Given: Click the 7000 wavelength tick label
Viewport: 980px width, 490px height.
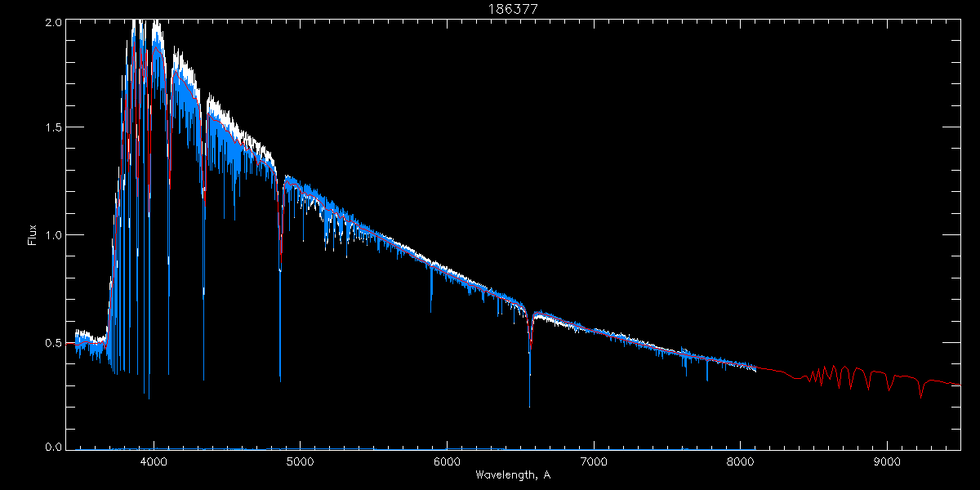Looking at the screenshot, I should (x=594, y=461).
